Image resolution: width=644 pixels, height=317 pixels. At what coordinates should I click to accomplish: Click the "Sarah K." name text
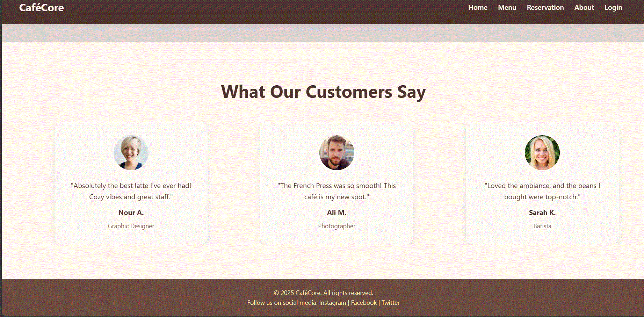[542, 212]
